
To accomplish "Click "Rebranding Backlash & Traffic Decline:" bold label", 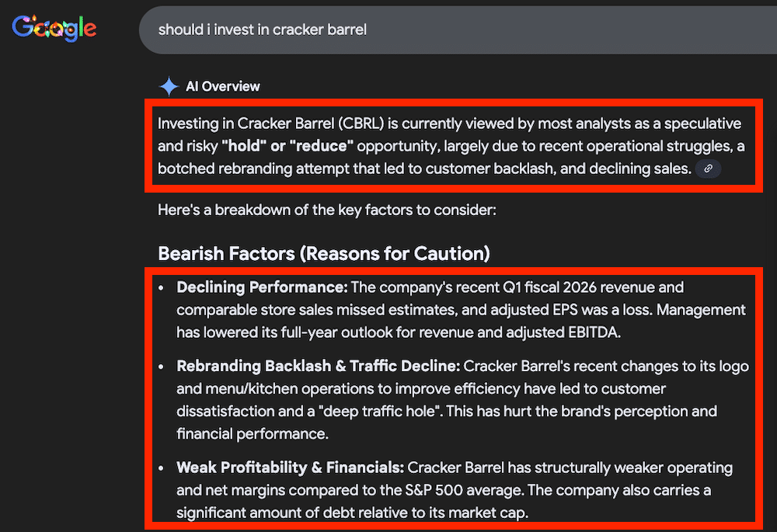I will click(x=319, y=366).
